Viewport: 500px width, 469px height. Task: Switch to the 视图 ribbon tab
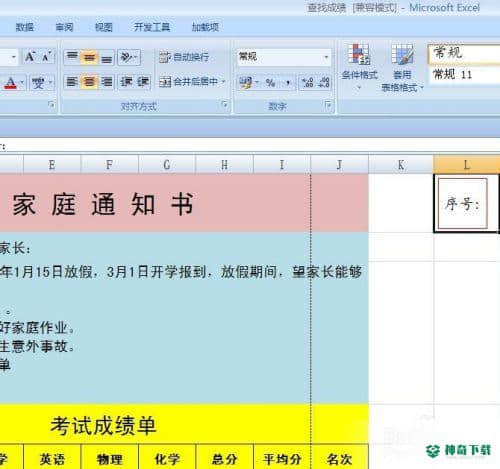104,27
